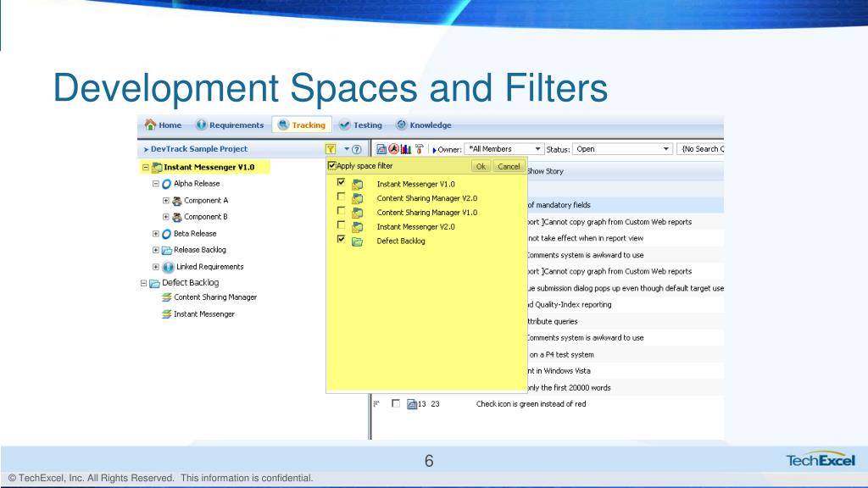Viewport: 868px width, 488px height.
Task: Click the 'Quality-Index reporting' issue row
Action: [626, 305]
